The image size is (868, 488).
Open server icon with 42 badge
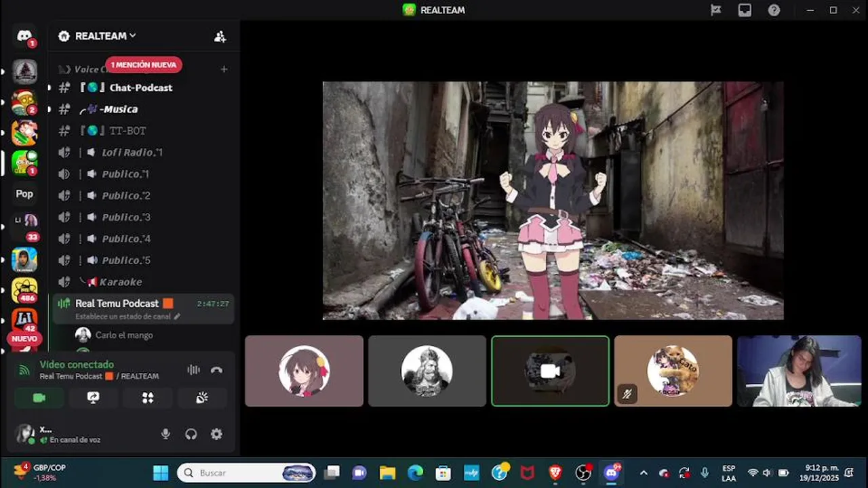[24, 319]
